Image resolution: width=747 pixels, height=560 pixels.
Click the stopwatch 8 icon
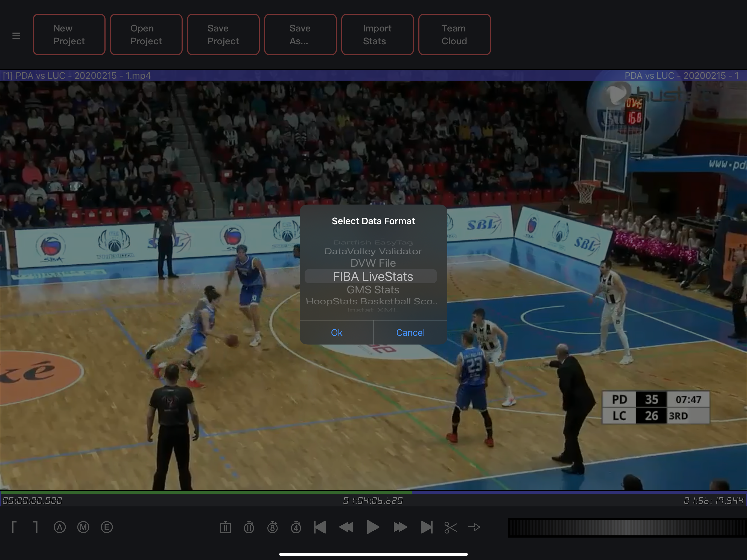click(272, 527)
